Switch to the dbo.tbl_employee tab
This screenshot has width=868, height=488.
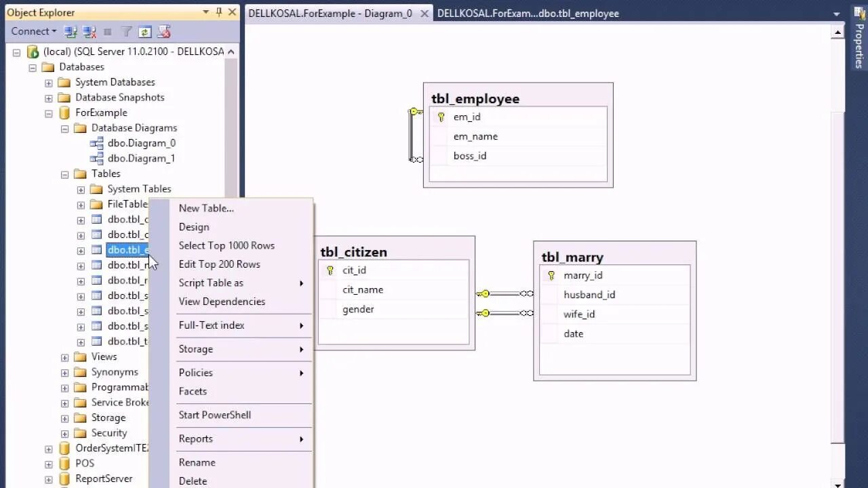(x=528, y=13)
